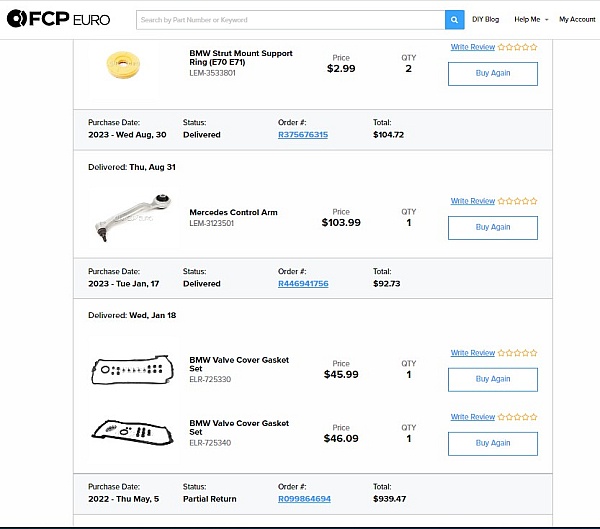This screenshot has height=529, width=600.
Task: View the ELR-725330 gasket set image
Action: tap(132, 370)
